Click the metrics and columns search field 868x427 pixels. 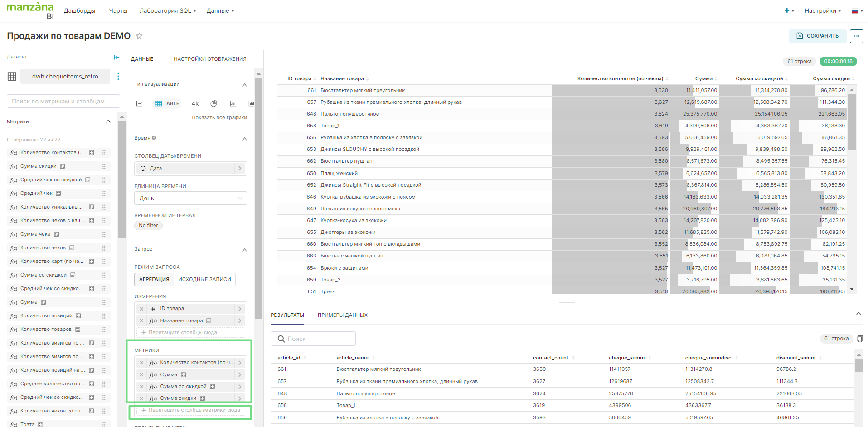pyautogui.click(x=63, y=102)
